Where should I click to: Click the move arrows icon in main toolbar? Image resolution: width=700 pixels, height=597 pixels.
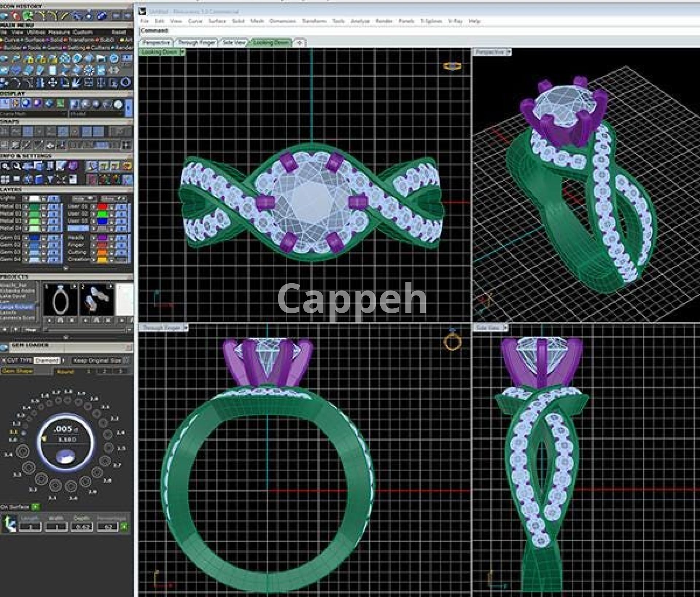pyautogui.click(x=52, y=83)
